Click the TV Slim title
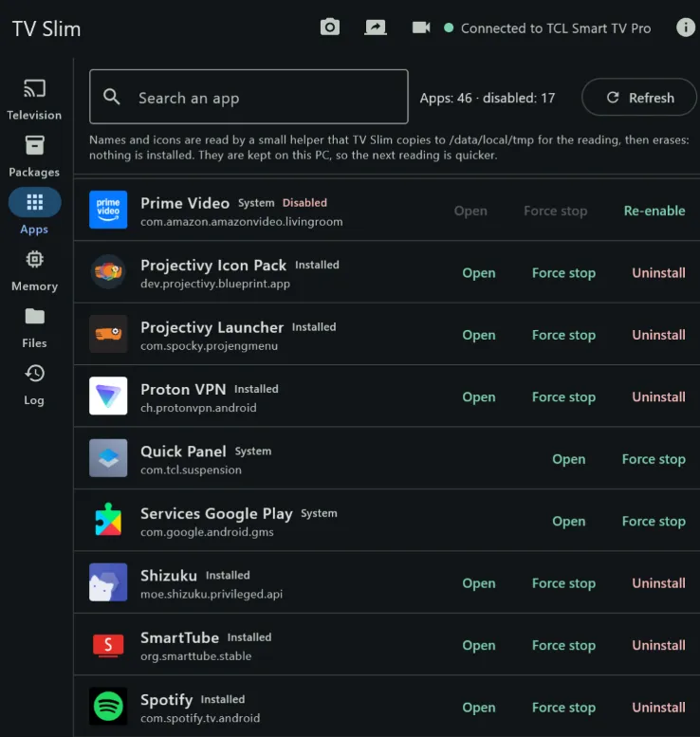The width and height of the screenshot is (700, 737). coord(46,28)
